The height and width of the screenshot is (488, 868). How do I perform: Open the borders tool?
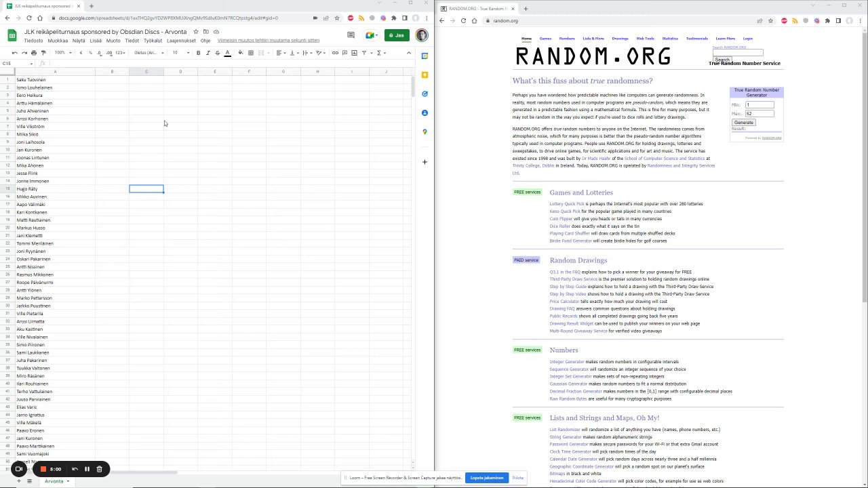[251, 53]
